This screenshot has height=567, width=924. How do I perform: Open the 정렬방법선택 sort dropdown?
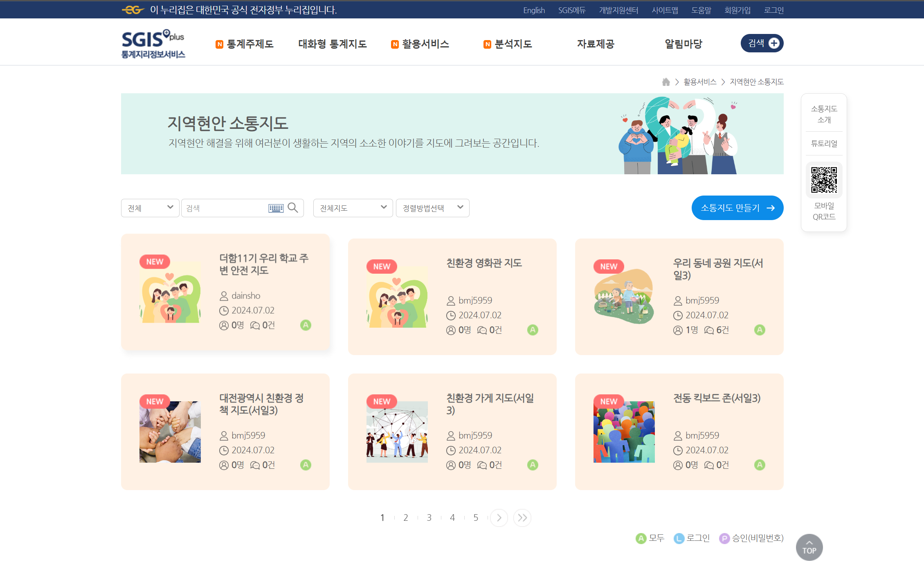click(x=432, y=208)
